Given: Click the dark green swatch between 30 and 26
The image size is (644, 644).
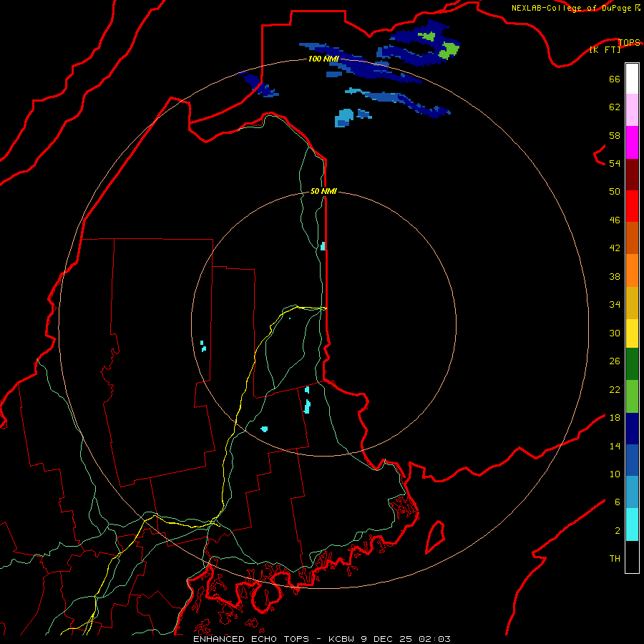Looking at the screenshot, I should point(632,364).
